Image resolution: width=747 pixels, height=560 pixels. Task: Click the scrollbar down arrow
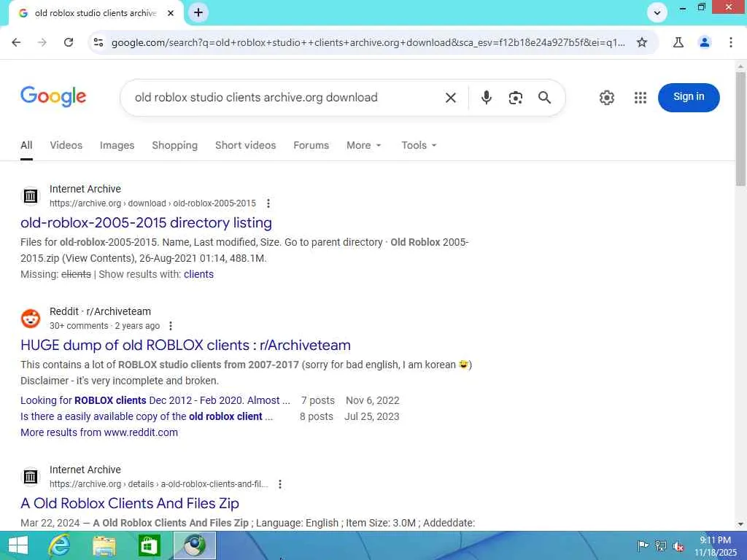[x=740, y=524]
